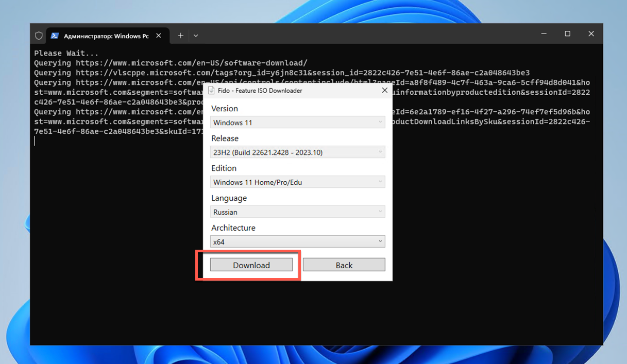This screenshot has width=627, height=364.
Task: Minimize the Windows Terminal window
Action: (x=544, y=34)
